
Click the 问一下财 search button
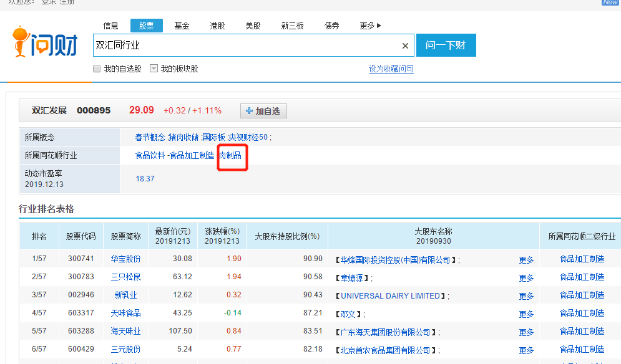coord(446,45)
